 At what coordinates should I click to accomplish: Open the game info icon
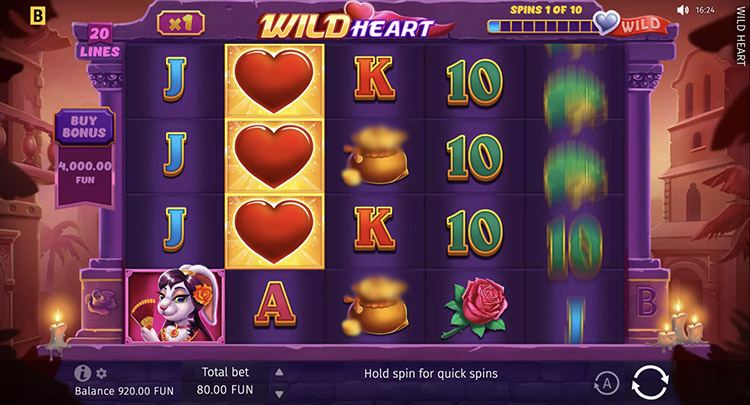point(83,373)
